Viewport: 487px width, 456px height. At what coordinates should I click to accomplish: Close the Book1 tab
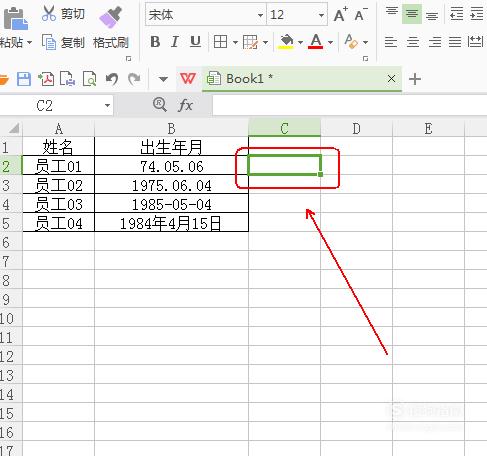(x=391, y=79)
